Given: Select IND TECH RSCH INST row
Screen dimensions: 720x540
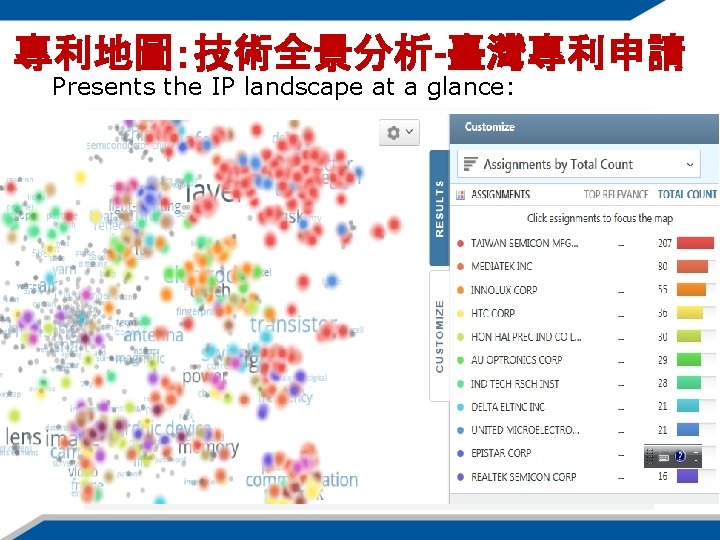Looking at the screenshot, I should 584,383.
